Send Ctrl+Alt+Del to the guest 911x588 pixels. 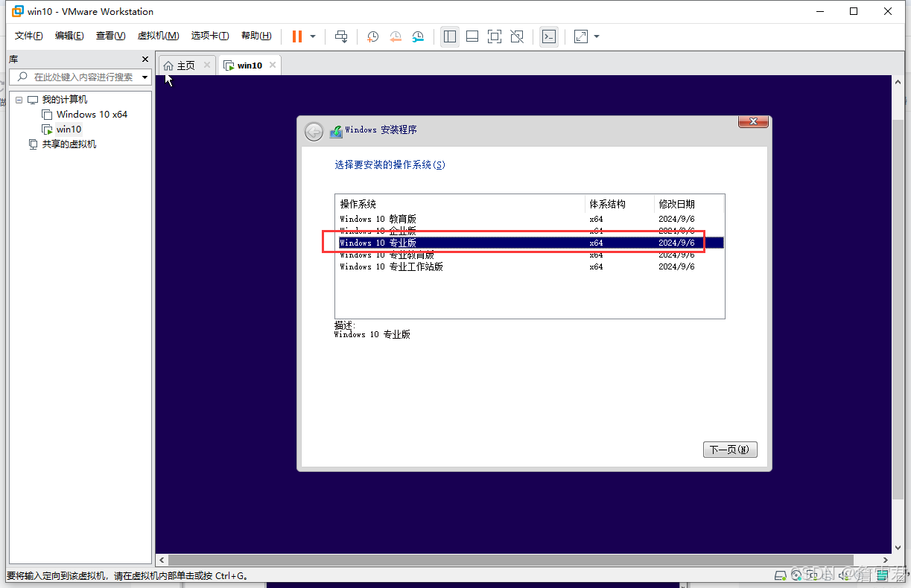(341, 36)
